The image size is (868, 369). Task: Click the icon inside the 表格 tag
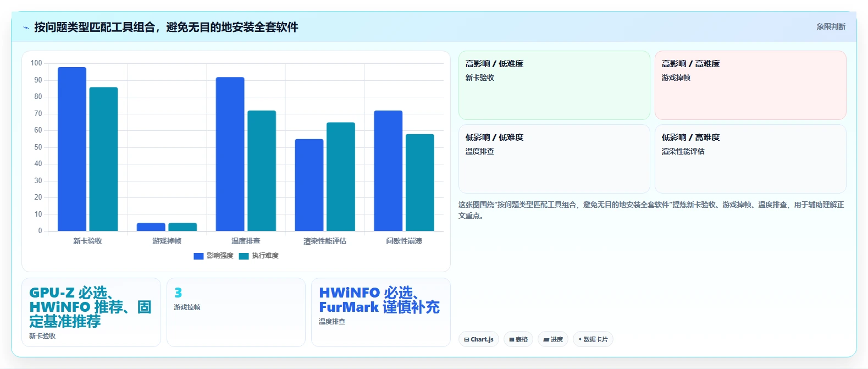[x=512, y=340]
